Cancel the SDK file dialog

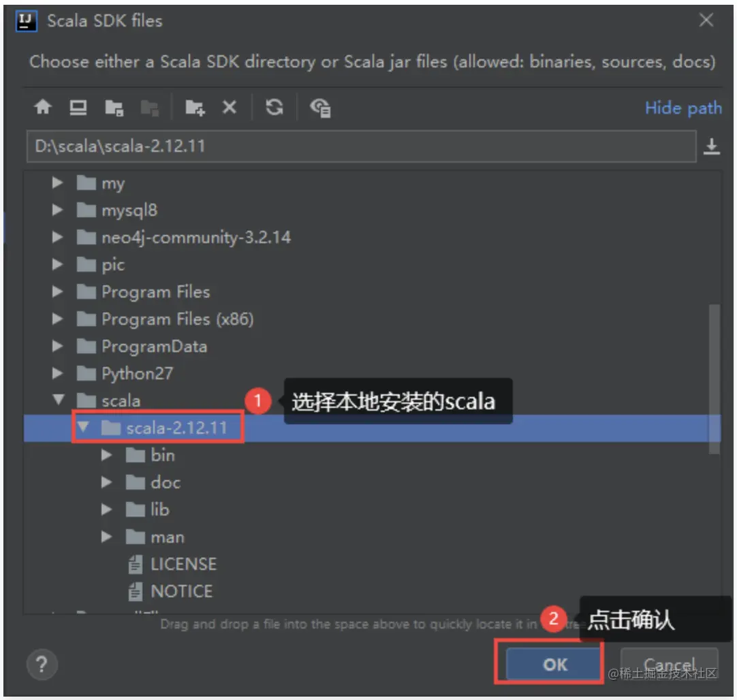tap(669, 664)
